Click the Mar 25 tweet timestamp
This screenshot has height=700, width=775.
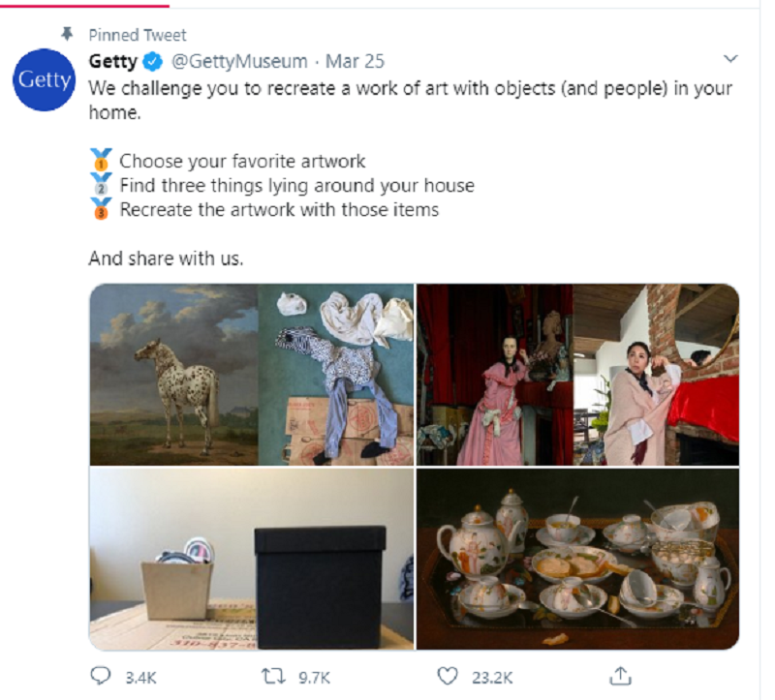coord(355,62)
